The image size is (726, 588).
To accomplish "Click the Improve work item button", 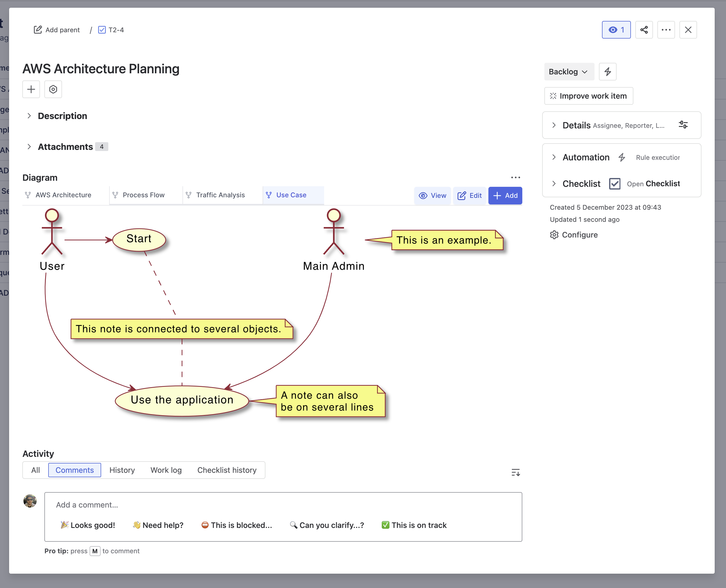I will tap(588, 96).
